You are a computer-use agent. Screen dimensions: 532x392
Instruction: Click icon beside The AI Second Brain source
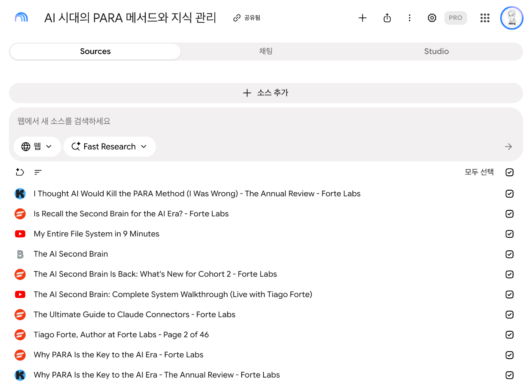coord(20,254)
